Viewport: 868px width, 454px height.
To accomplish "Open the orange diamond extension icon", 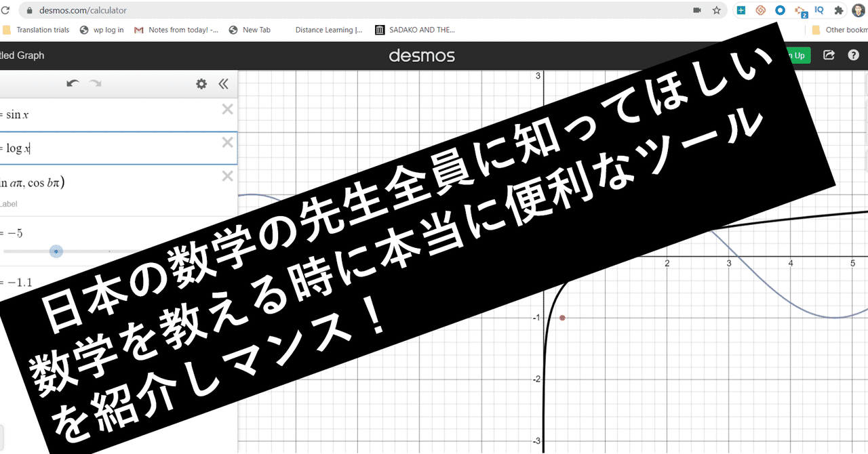I will (761, 10).
